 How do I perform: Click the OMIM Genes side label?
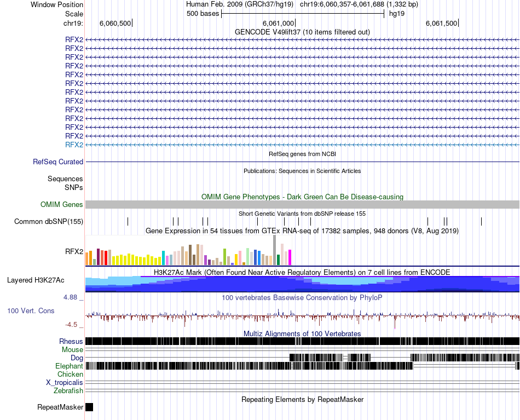(x=61, y=204)
